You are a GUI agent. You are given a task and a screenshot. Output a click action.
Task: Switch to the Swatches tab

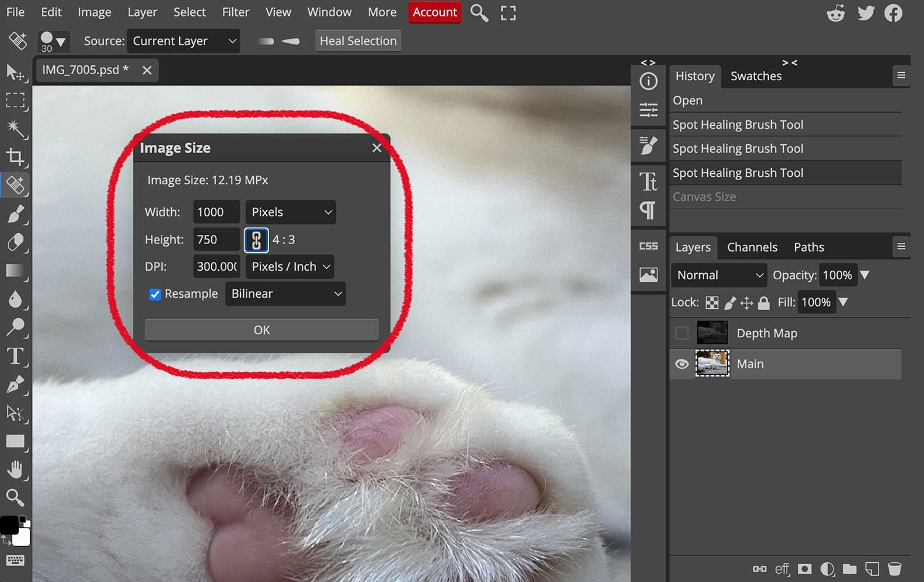pos(756,76)
